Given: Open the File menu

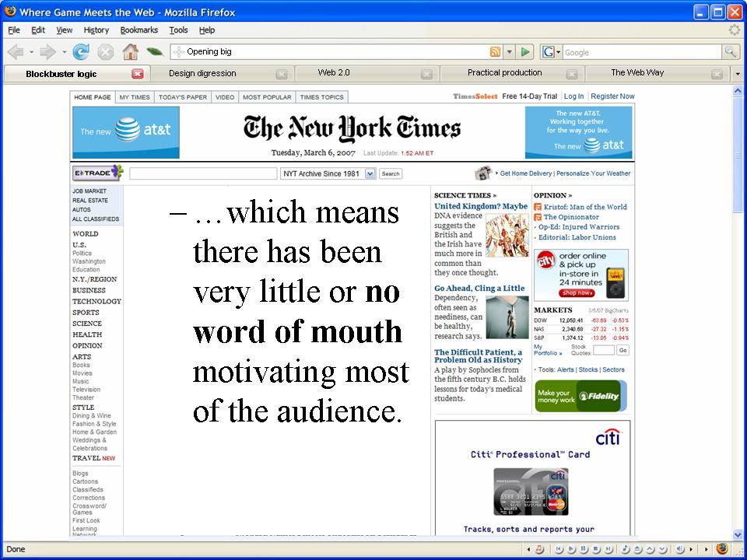Looking at the screenshot, I should click(x=14, y=30).
